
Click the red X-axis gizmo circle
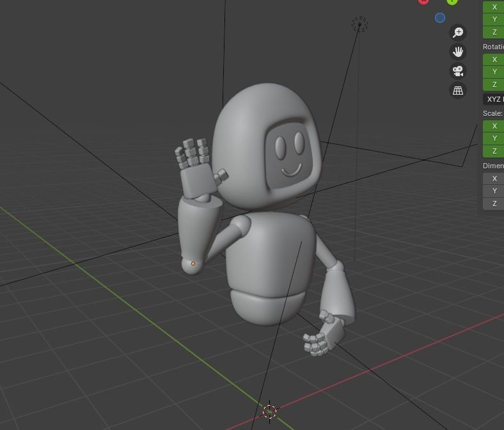tap(423, 2)
